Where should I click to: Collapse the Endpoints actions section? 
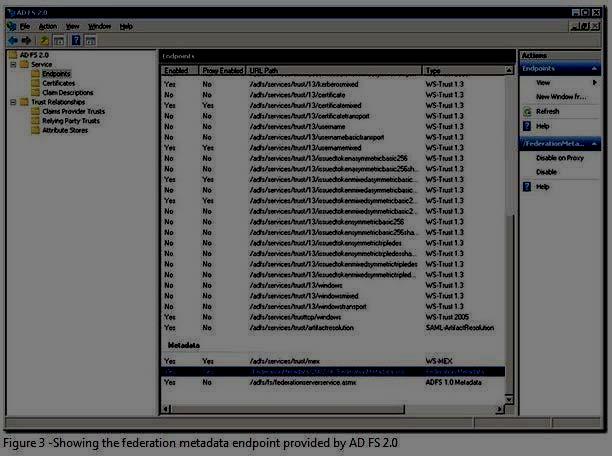click(x=594, y=69)
